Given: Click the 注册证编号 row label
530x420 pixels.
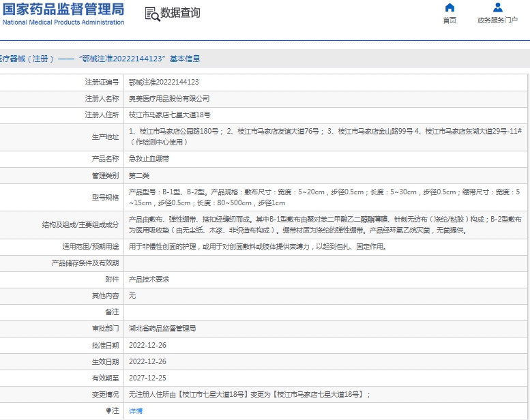Looking at the screenshot, I should (x=102, y=82).
